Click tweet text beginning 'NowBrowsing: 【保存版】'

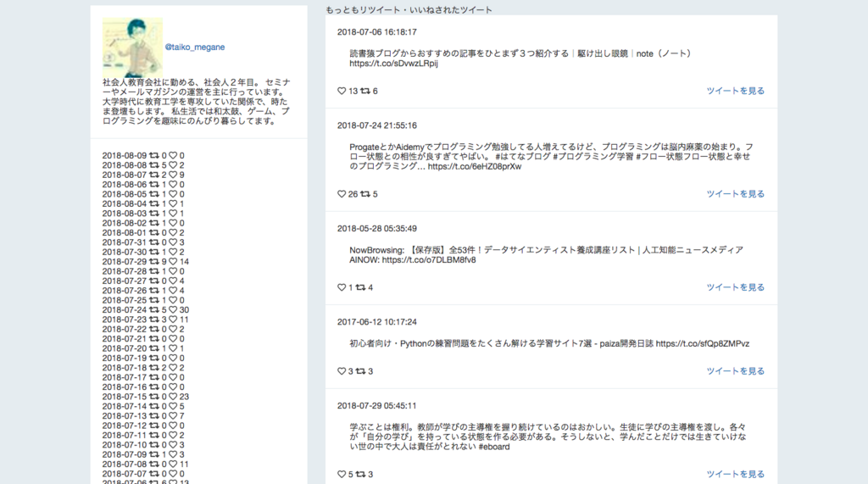[x=547, y=255]
